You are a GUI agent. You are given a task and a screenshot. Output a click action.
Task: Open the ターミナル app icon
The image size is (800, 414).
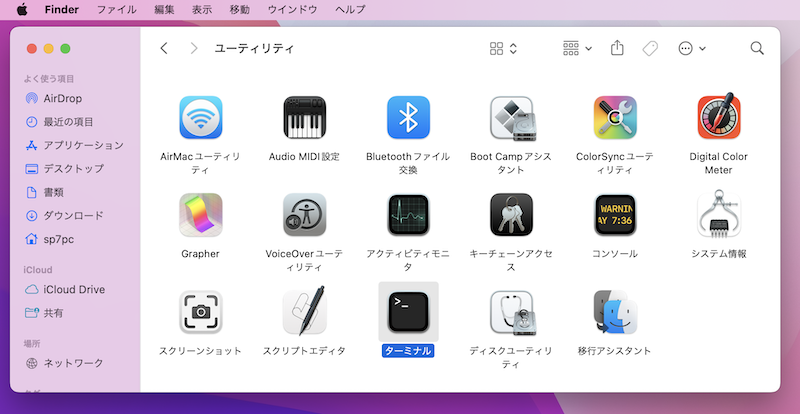pos(408,312)
